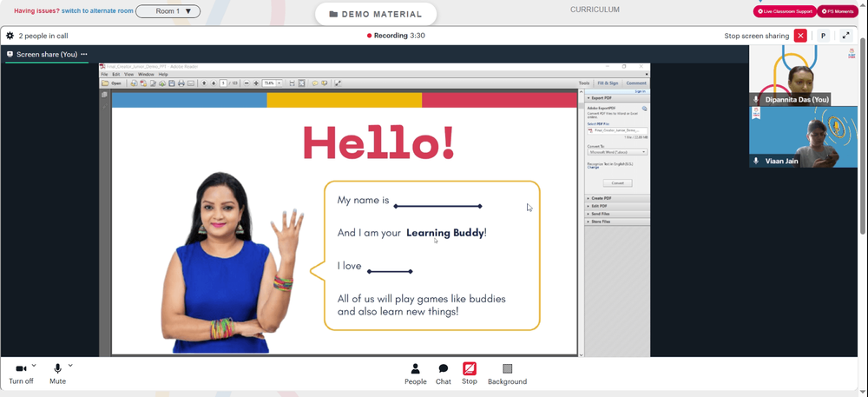868x397 pixels.
Task: Click the red X beside Stop screen sharing
Action: point(800,36)
